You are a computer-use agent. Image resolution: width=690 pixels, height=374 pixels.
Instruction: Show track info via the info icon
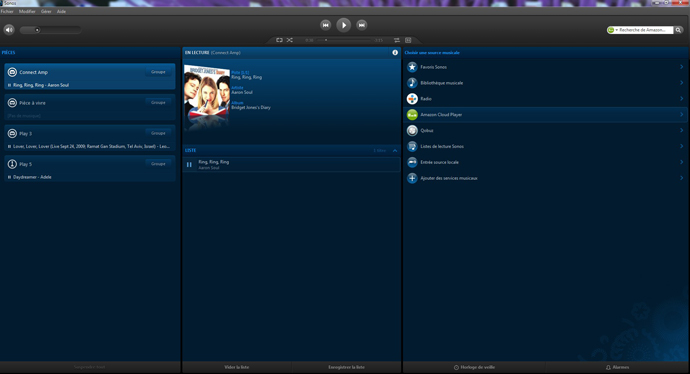point(395,52)
